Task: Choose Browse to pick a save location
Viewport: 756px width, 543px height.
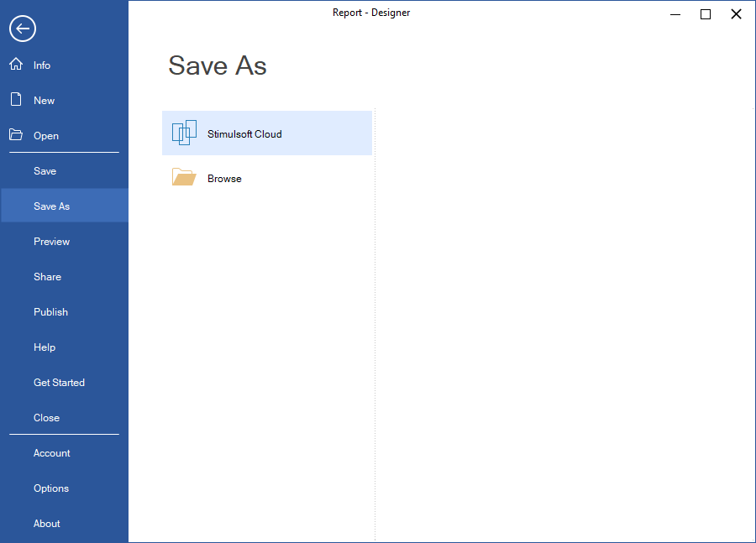Action: [224, 178]
